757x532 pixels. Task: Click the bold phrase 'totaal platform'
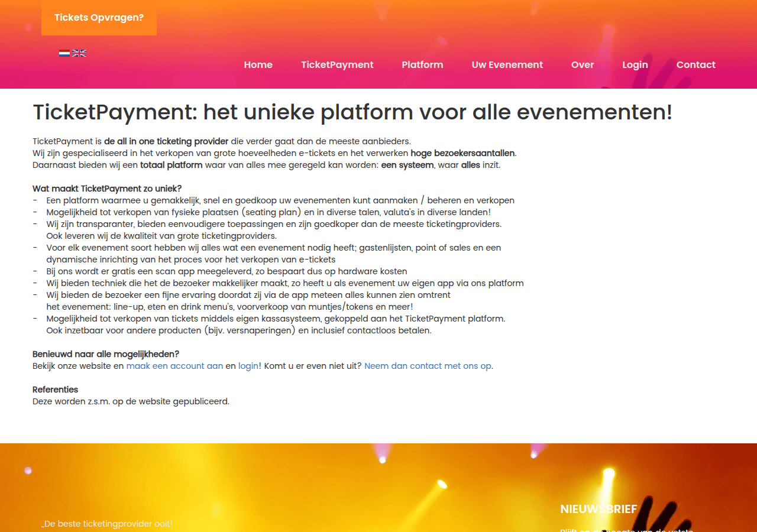172,165
